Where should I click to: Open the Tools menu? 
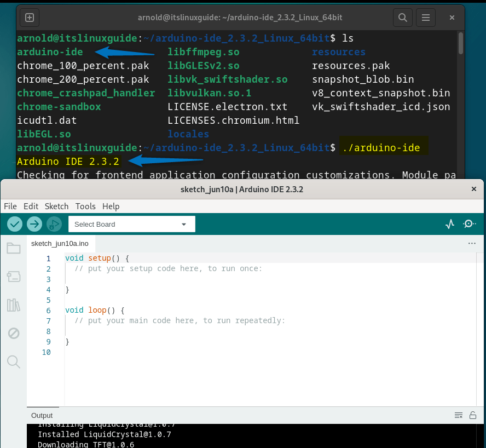[85, 206]
